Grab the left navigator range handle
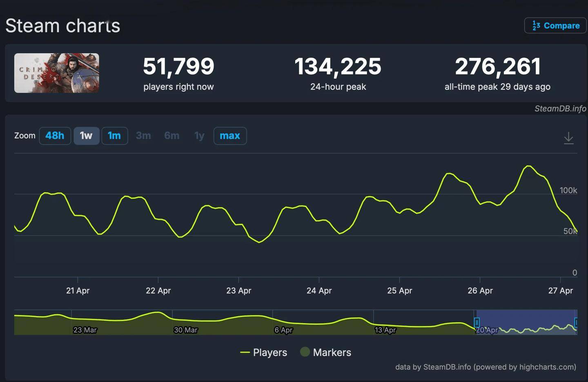 click(477, 322)
